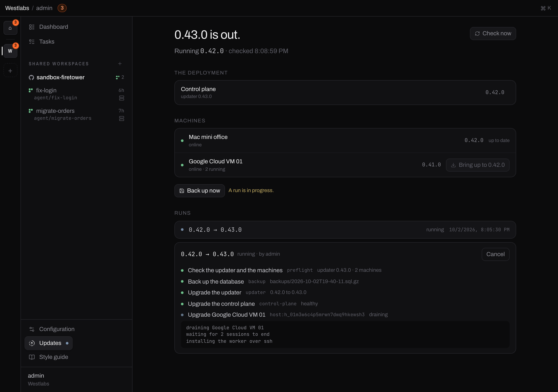Click backup file path backups/2026-10-02T19-40-11.sql.gz
This screenshot has width=558, height=392.
314,281
